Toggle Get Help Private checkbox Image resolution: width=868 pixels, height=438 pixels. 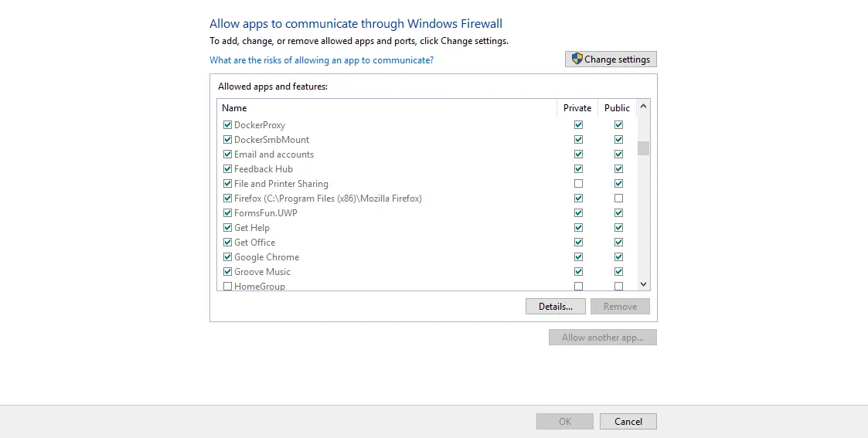tap(578, 227)
